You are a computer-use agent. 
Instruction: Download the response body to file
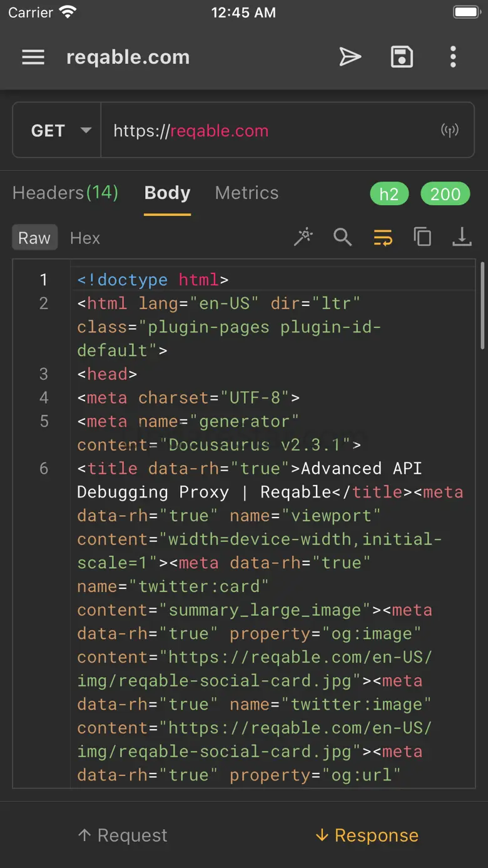click(462, 238)
